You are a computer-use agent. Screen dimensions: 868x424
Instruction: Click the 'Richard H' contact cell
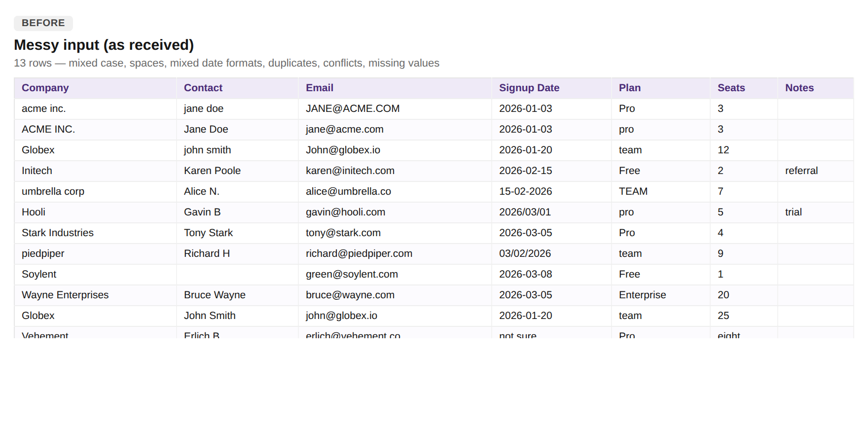click(237, 254)
